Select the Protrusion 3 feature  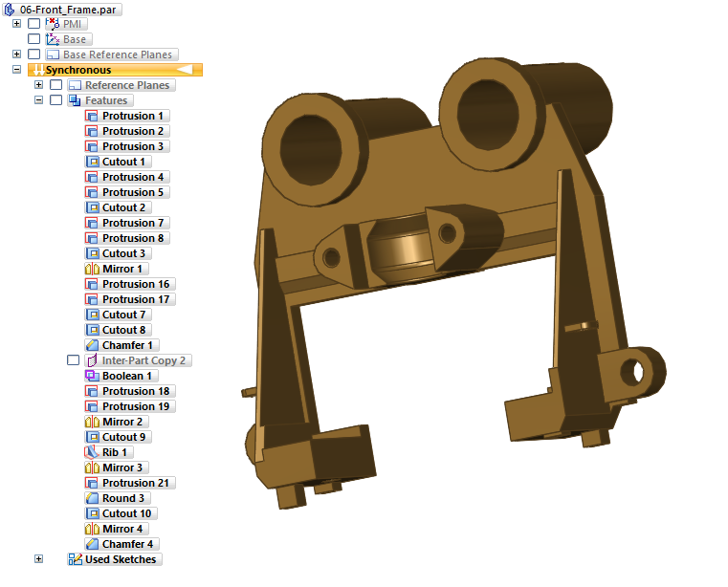[126, 146]
